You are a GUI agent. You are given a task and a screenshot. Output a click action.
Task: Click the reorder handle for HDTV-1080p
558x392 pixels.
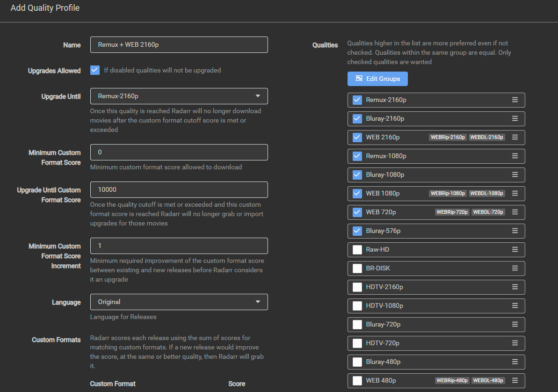click(x=515, y=305)
